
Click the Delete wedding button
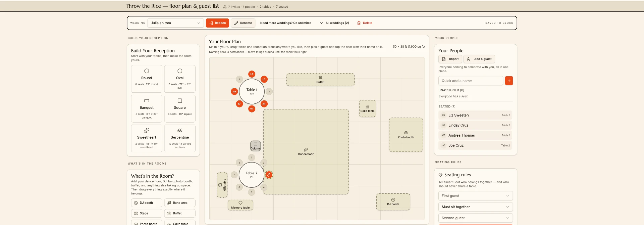365,23
